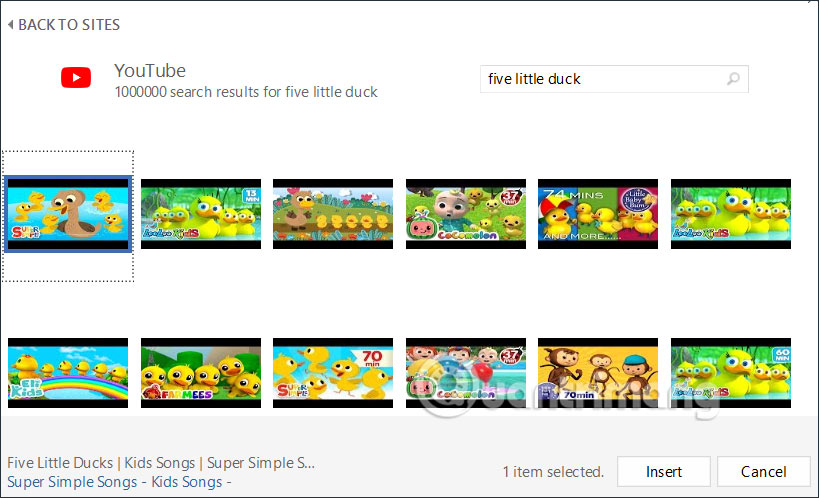The height and width of the screenshot is (498, 819).
Task: Go back via BACK TO SITES link
Action: click(x=64, y=25)
